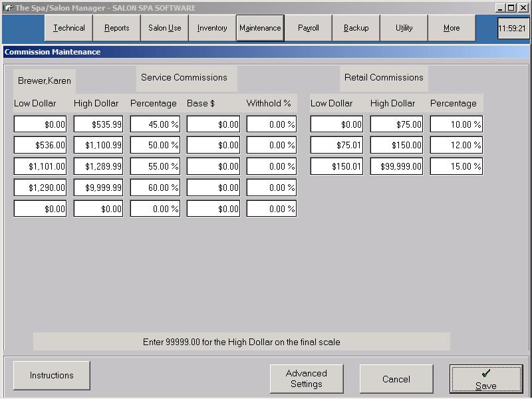Open the Reports toolbar button
The image size is (532, 399).
[x=117, y=29]
